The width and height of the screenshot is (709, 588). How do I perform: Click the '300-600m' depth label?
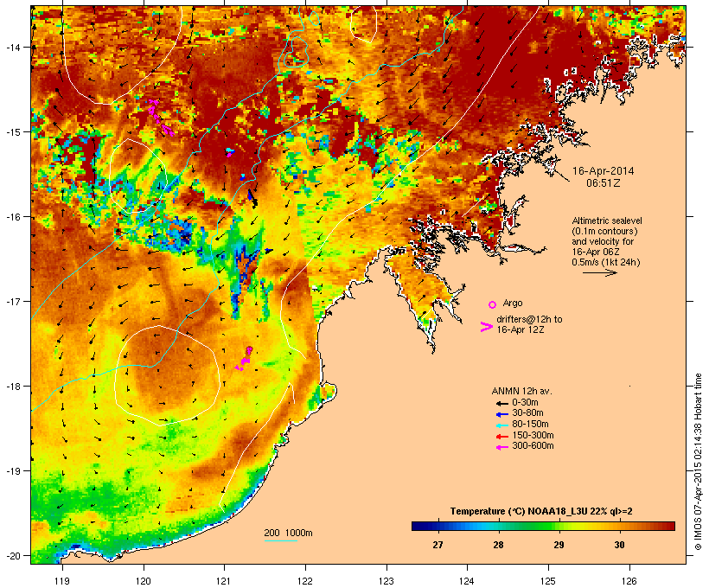click(533, 446)
